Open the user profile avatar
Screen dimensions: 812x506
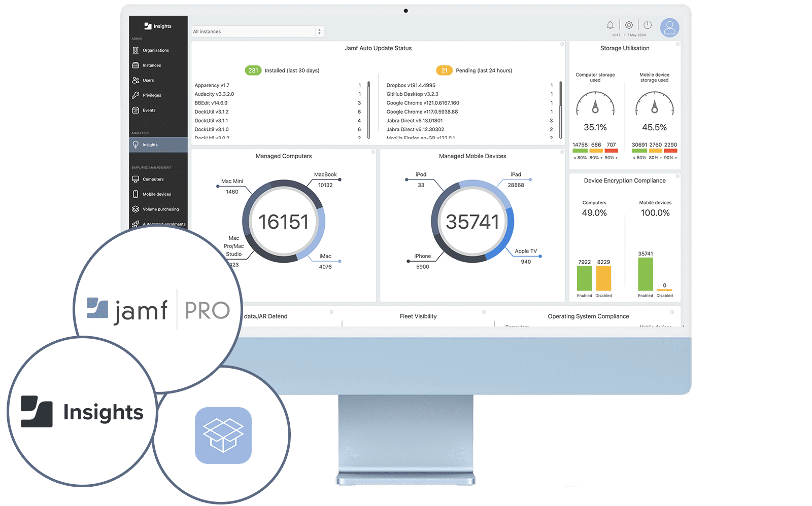click(669, 27)
